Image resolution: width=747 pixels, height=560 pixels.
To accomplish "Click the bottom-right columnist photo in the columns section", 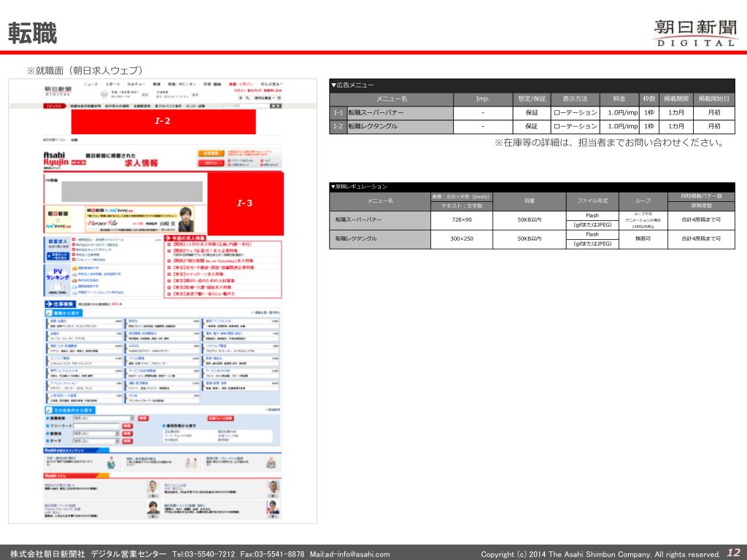I will click(x=273, y=508).
